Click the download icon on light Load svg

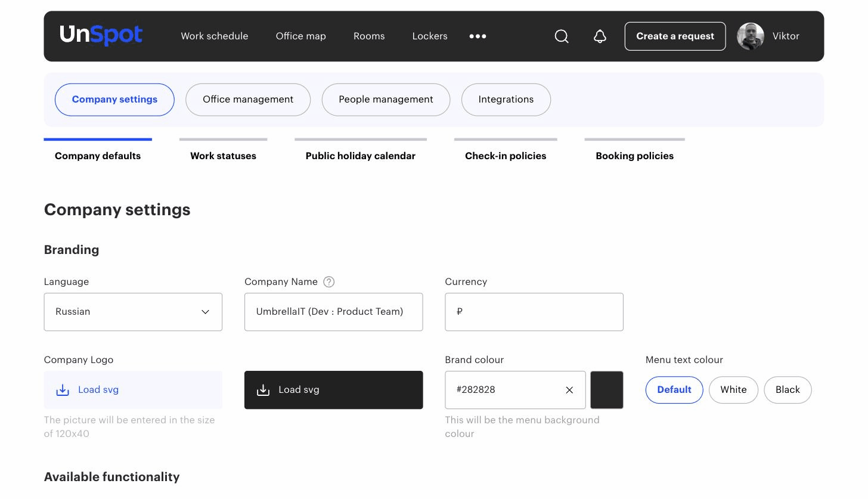63,390
